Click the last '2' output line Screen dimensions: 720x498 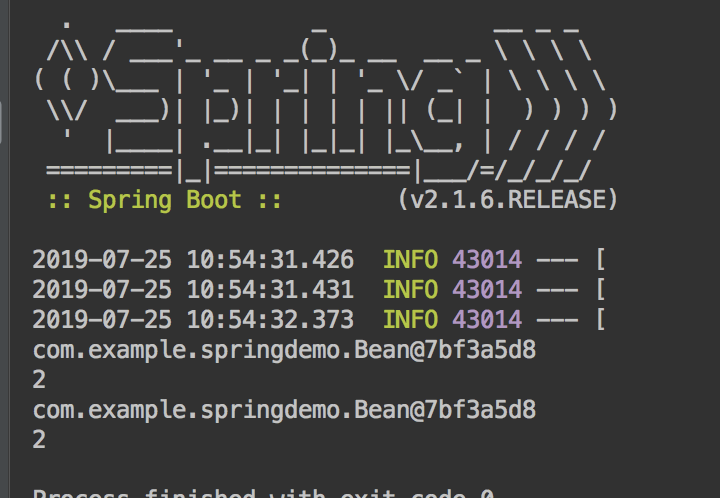click(39, 439)
